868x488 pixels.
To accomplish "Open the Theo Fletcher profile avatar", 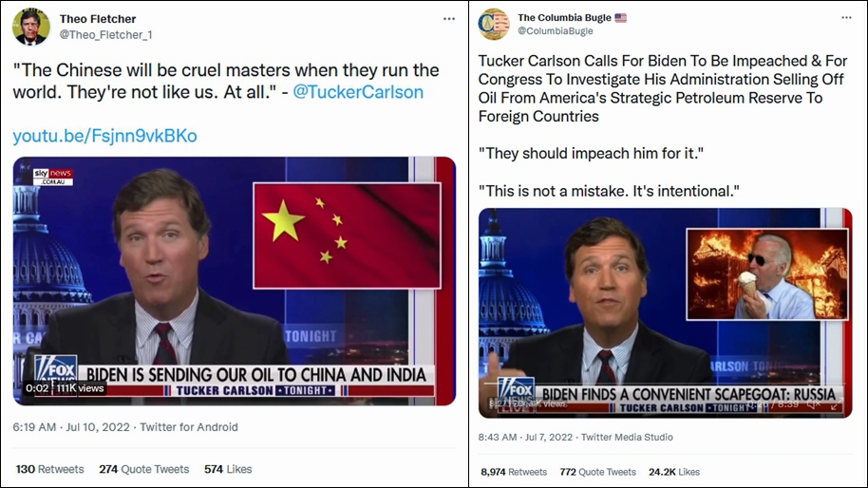I will click(x=31, y=27).
